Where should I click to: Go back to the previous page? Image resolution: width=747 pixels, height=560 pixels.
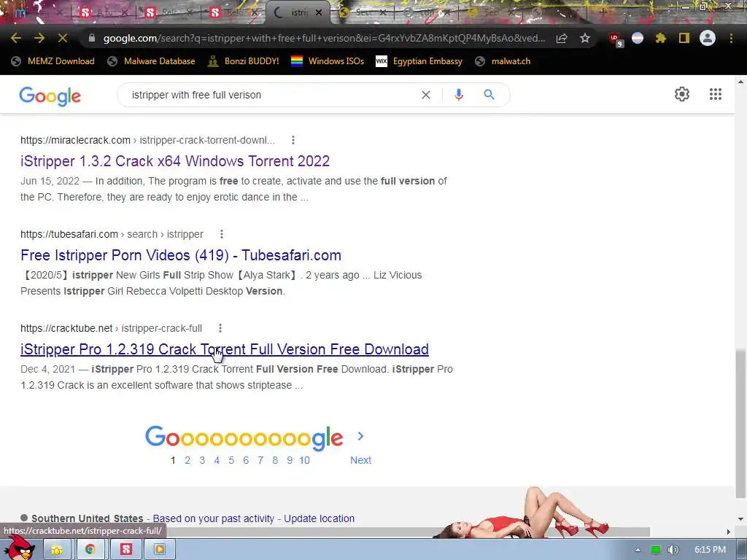16,38
